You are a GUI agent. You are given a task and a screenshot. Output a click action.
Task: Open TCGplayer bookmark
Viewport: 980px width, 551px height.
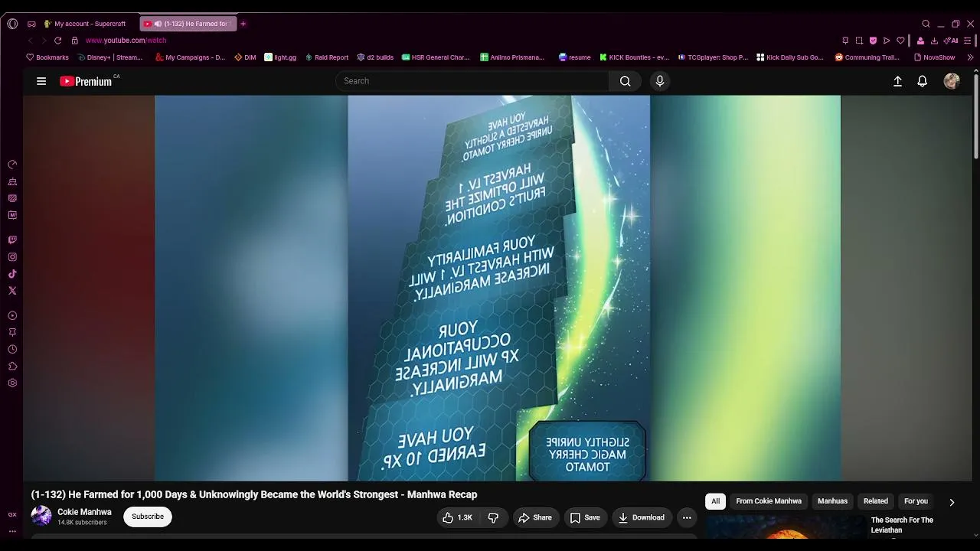(x=713, y=57)
